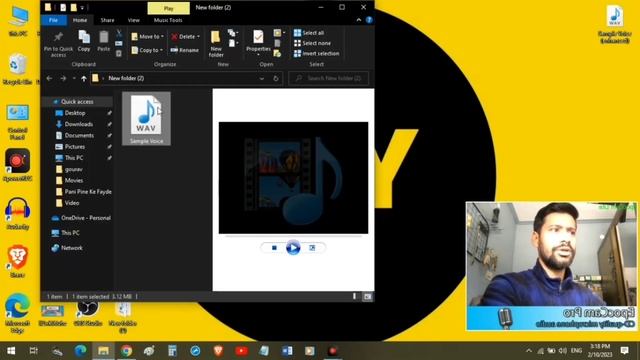The width and height of the screenshot is (640, 360).
Task: Click the preview pane seek bar
Action: coord(293,236)
